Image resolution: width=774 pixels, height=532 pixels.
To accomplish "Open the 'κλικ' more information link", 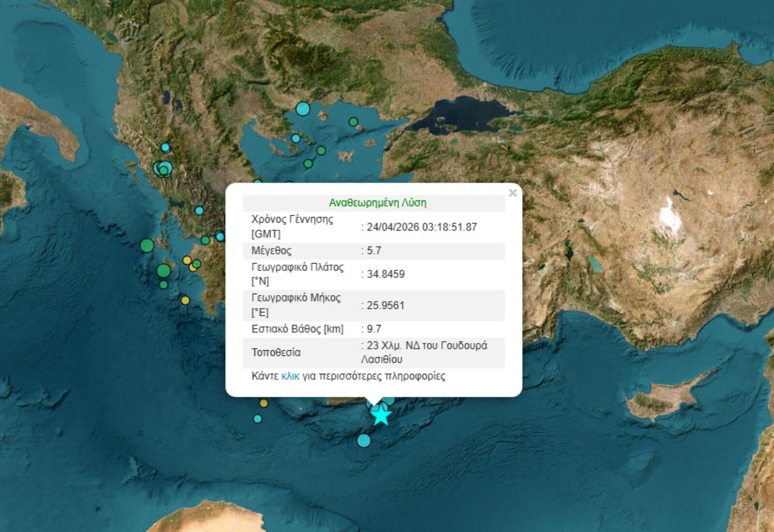I will point(290,376).
